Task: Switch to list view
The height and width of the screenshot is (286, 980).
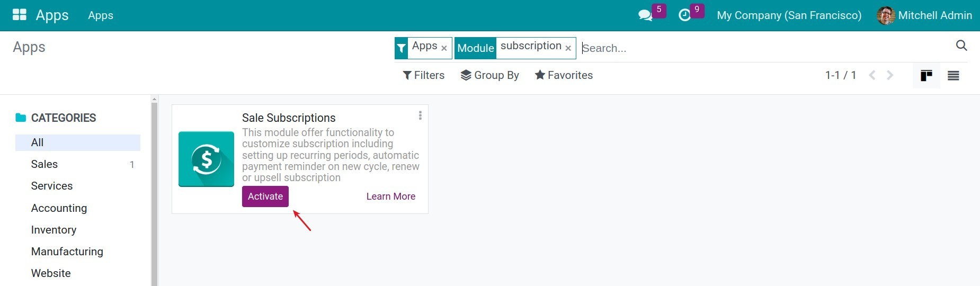Action: (953, 76)
